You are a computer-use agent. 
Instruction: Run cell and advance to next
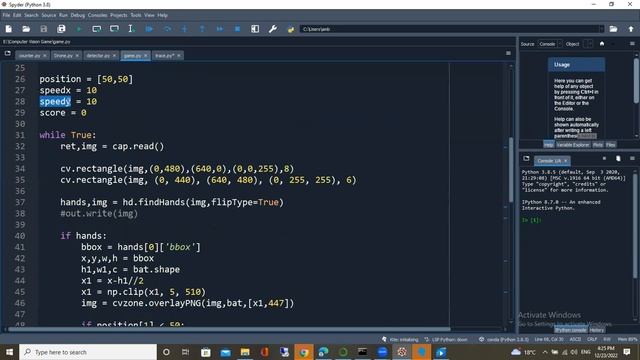114,29
